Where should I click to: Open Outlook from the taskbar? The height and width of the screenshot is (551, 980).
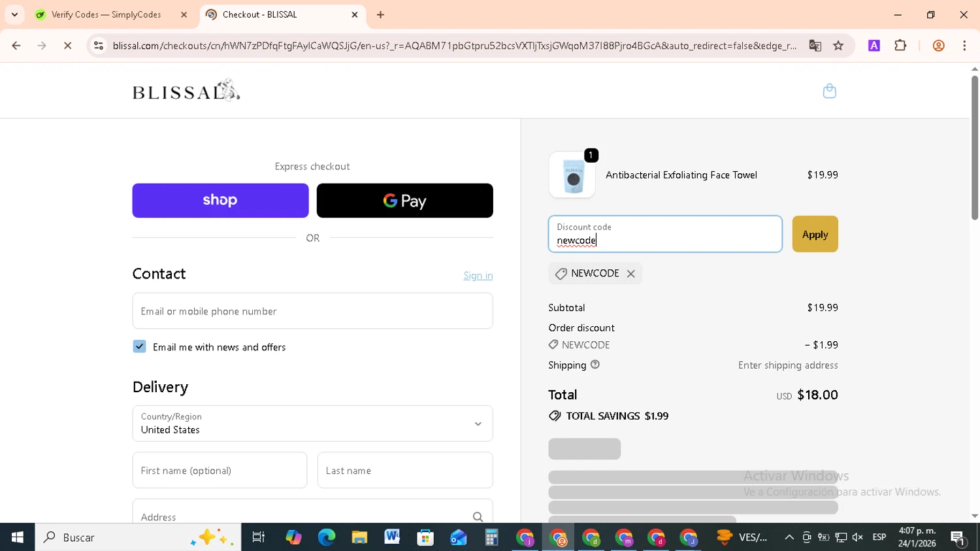coord(458,537)
